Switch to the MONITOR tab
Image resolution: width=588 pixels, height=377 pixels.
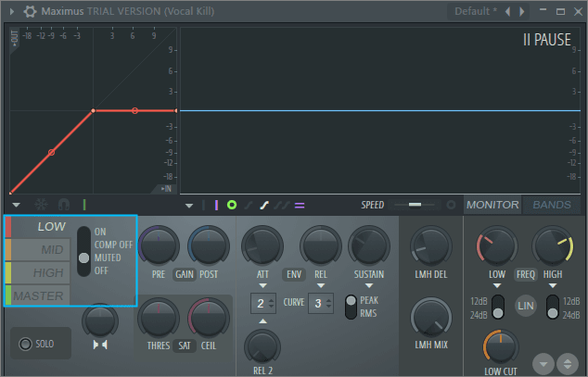(x=492, y=205)
